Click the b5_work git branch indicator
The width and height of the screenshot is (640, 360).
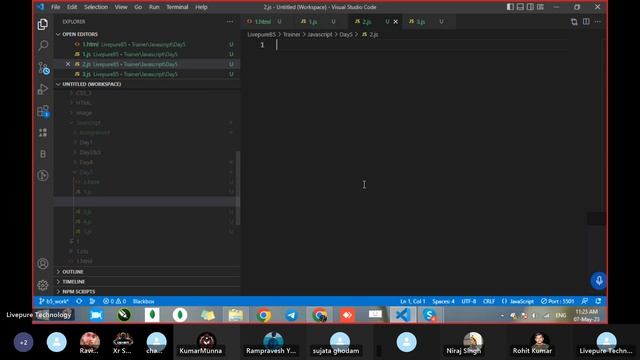click(53, 301)
